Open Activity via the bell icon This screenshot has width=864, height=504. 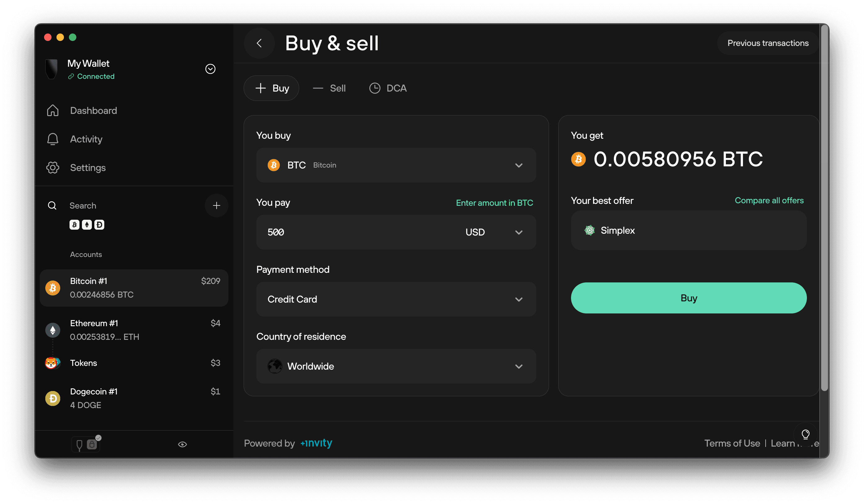click(x=53, y=139)
